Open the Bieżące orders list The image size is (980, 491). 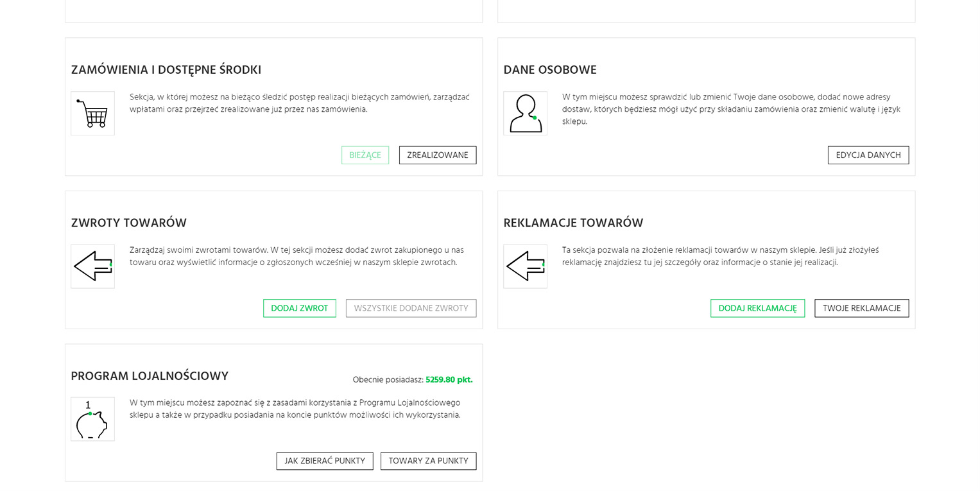coord(365,155)
